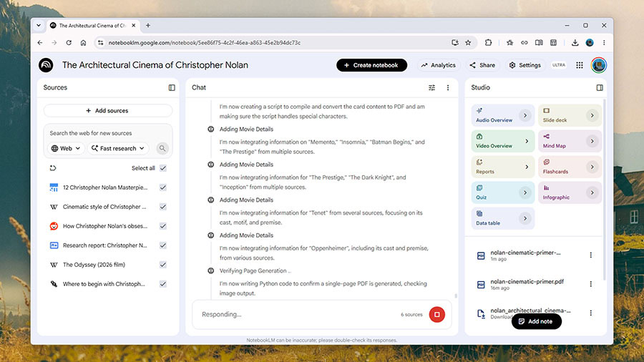Go back in browser history

click(40, 43)
